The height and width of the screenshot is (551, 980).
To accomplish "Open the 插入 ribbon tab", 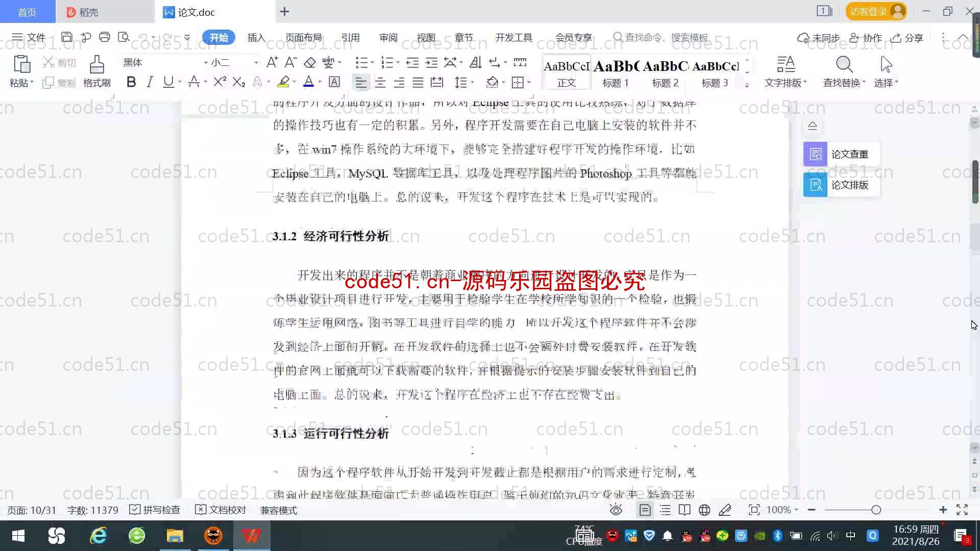I will [x=256, y=37].
